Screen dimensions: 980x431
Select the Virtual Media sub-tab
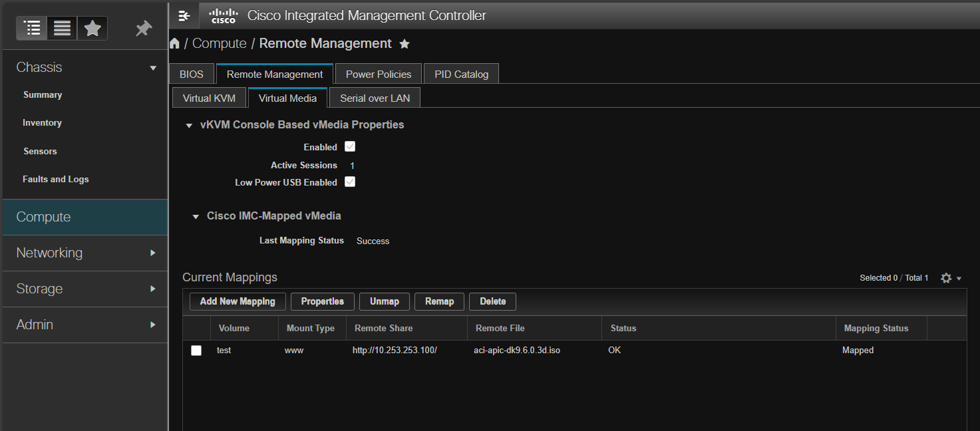pos(287,98)
